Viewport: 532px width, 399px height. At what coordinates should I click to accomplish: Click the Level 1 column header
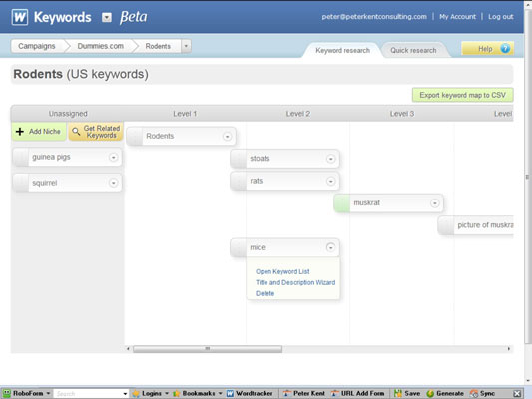point(185,114)
